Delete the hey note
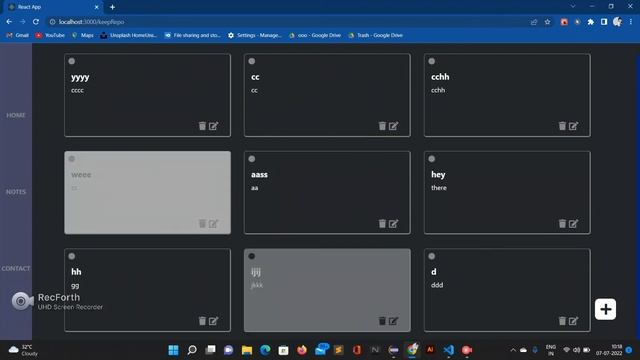 pos(562,223)
